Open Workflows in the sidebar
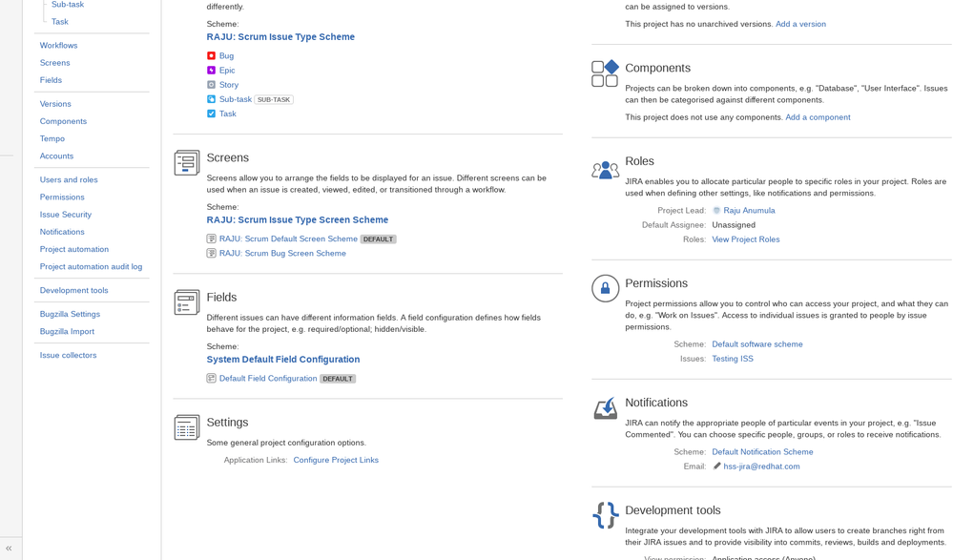Image resolution: width=953 pixels, height=560 pixels. click(x=58, y=45)
